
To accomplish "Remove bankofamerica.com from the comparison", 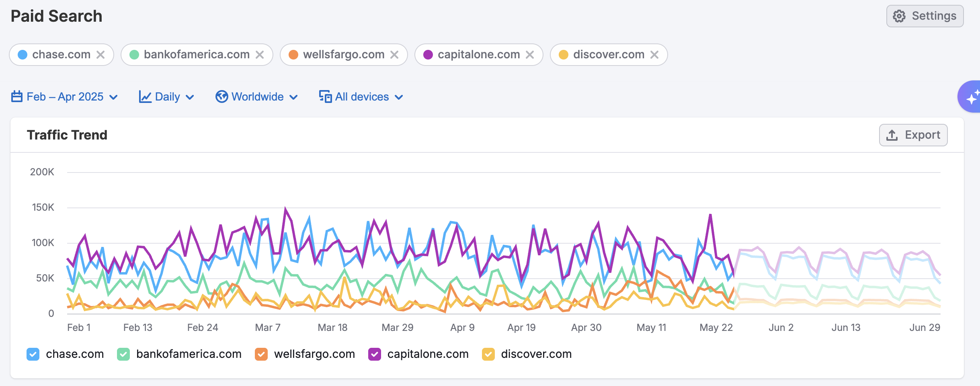I will point(260,55).
